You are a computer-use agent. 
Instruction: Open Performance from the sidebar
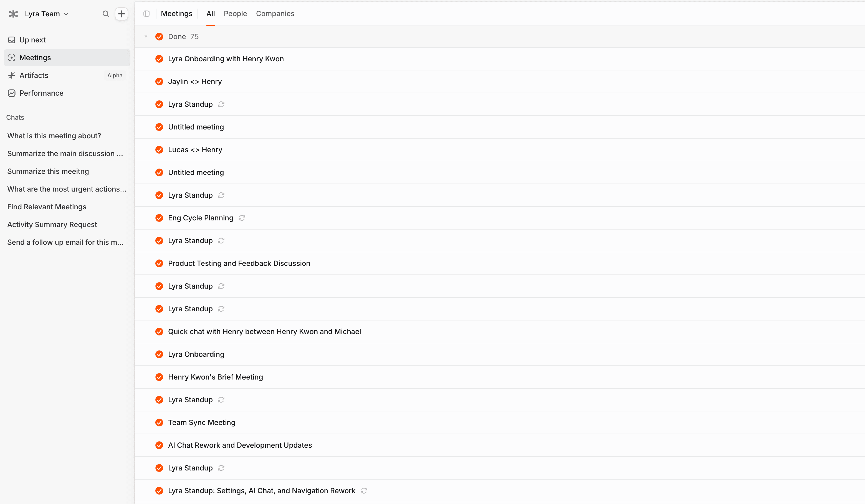tap(41, 93)
